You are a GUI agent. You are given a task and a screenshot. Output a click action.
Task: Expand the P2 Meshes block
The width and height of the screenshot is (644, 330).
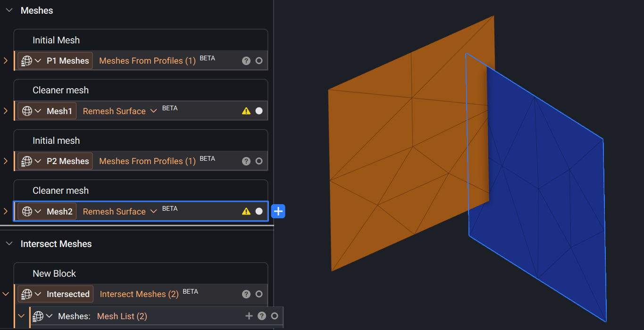click(6, 161)
